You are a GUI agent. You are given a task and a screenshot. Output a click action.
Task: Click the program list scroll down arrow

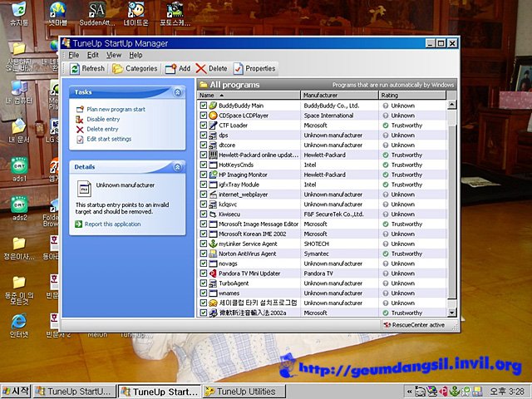pos(451,313)
